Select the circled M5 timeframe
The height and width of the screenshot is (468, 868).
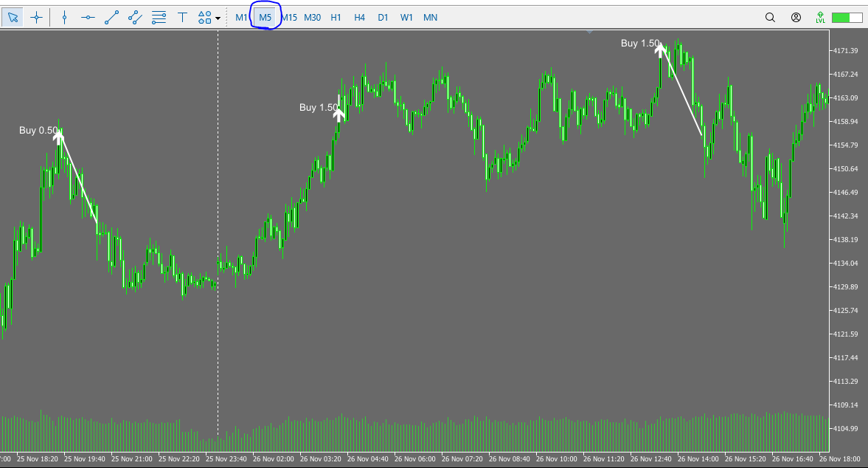coord(264,17)
